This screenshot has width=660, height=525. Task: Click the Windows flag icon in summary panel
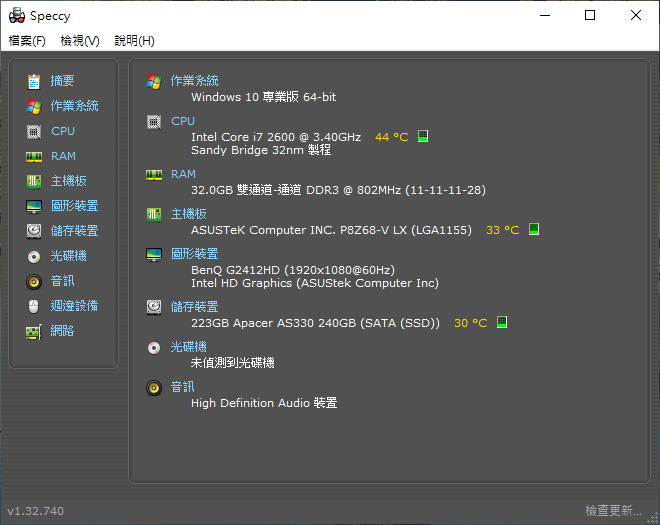point(154,82)
